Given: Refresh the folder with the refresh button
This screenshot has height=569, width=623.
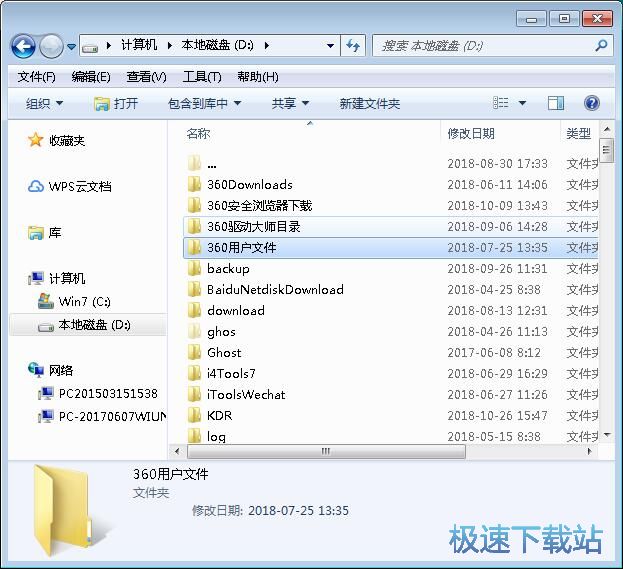Looking at the screenshot, I should 353,46.
